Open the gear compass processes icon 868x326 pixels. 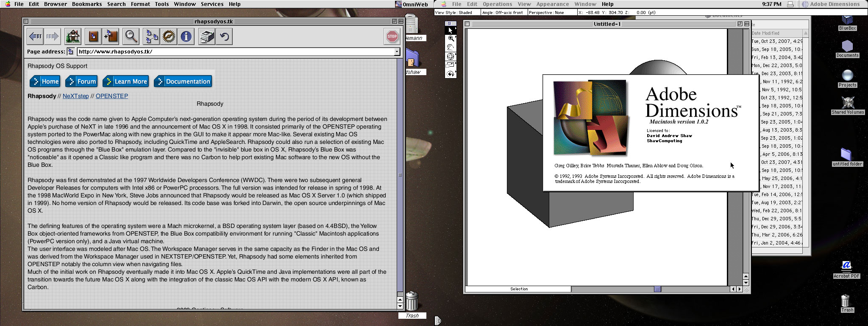coord(168,37)
